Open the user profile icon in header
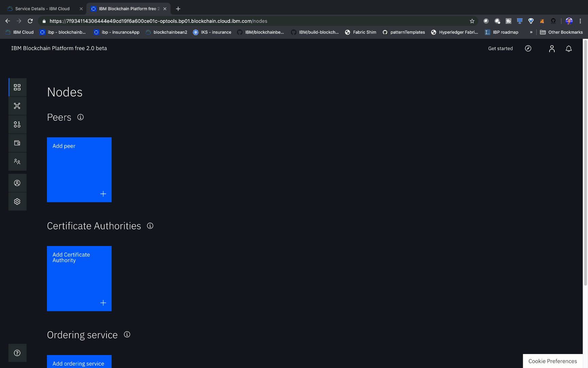Image resolution: width=588 pixels, height=368 pixels. coord(552,49)
